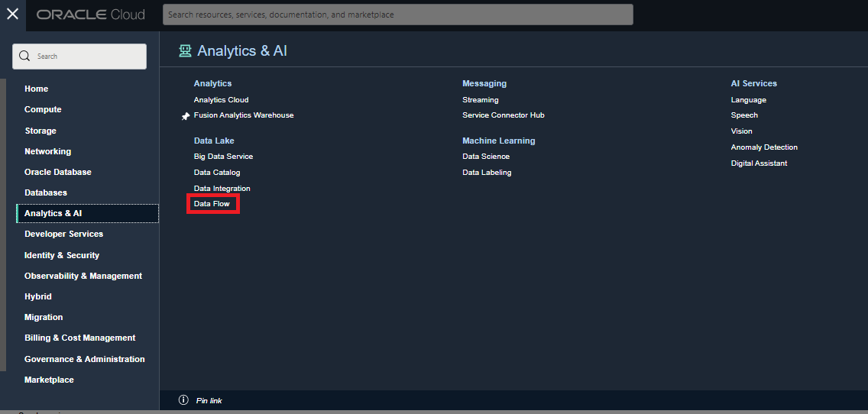Open the Digital Assistant link
868x414 pixels.
coord(759,163)
